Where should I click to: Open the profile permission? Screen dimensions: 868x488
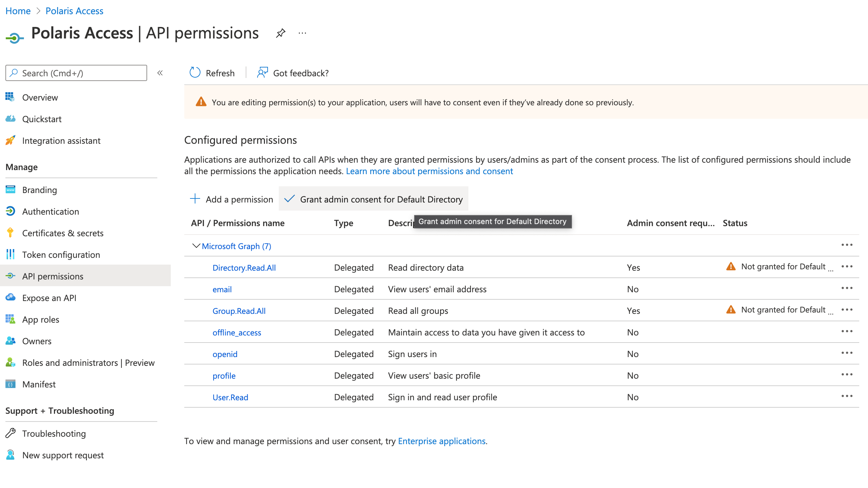(x=224, y=376)
